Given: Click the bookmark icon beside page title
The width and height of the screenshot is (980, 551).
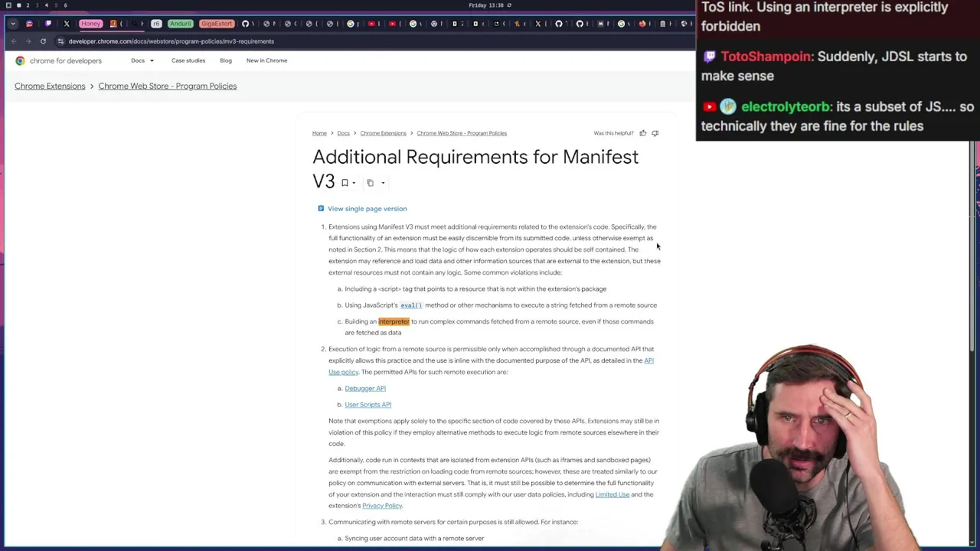Looking at the screenshot, I should 345,183.
